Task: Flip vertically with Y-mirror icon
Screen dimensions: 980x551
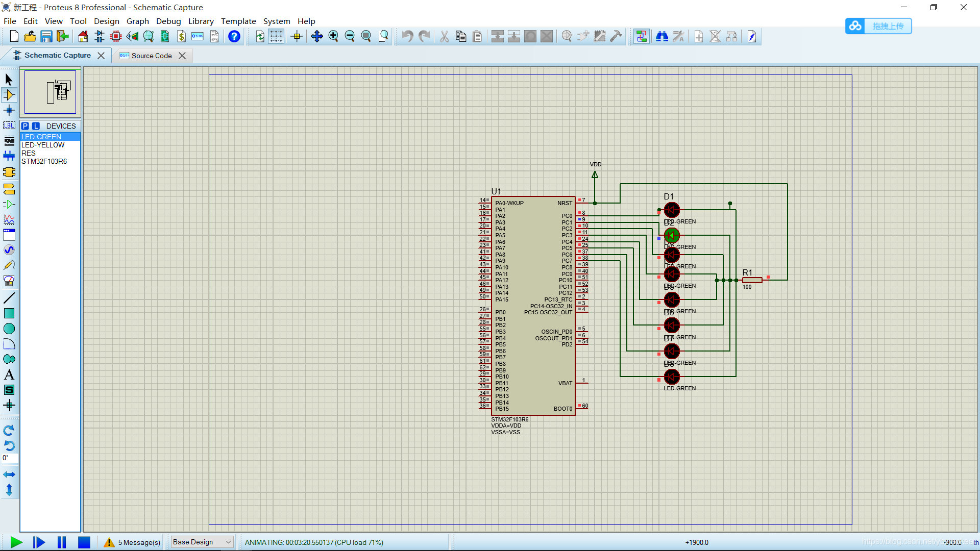Action: coord(9,490)
